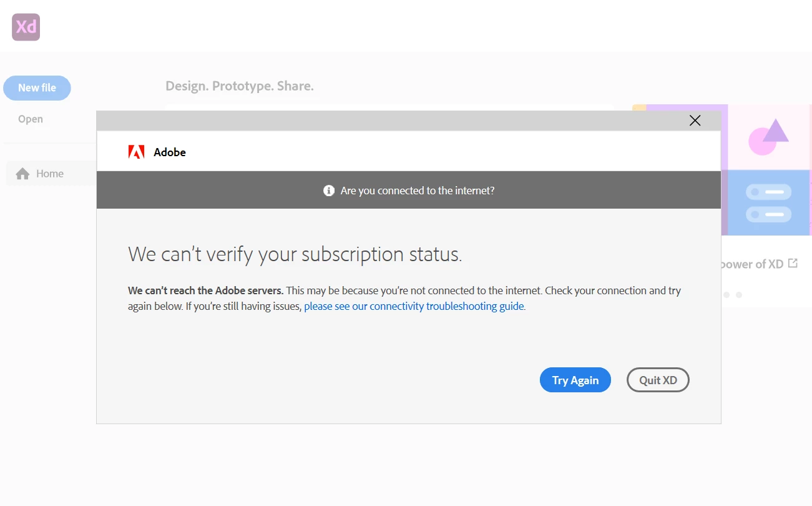Screen dimensions: 812x506
Task: Click the Home house icon
Action: [23, 174]
